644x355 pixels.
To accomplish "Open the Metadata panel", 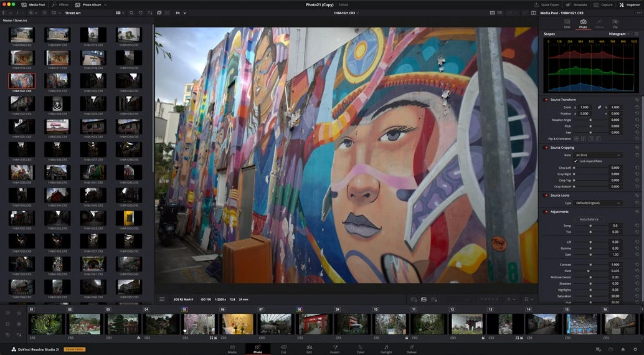I will click(577, 4).
